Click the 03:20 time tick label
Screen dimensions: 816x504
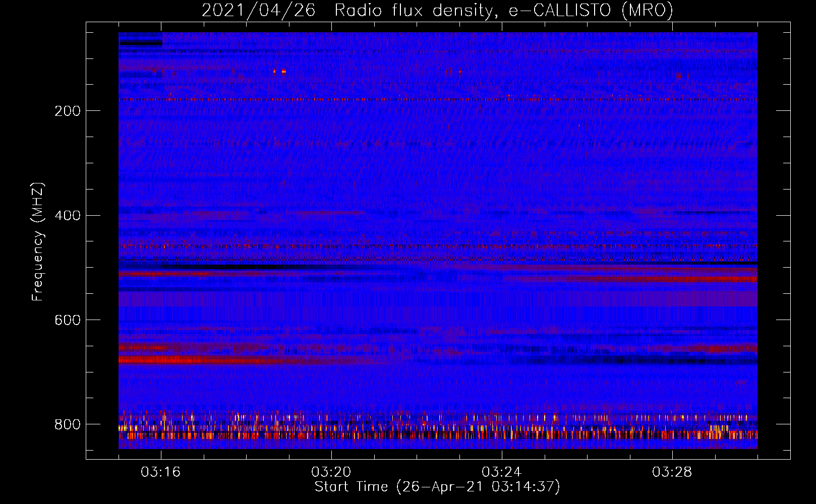(x=331, y=472)
